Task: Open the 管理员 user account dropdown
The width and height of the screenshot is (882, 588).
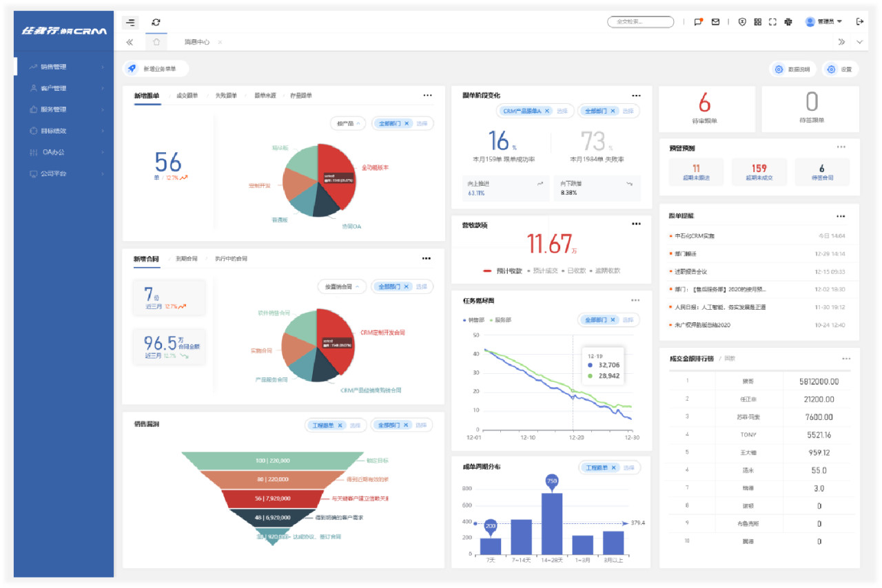Action: point(823,22)
